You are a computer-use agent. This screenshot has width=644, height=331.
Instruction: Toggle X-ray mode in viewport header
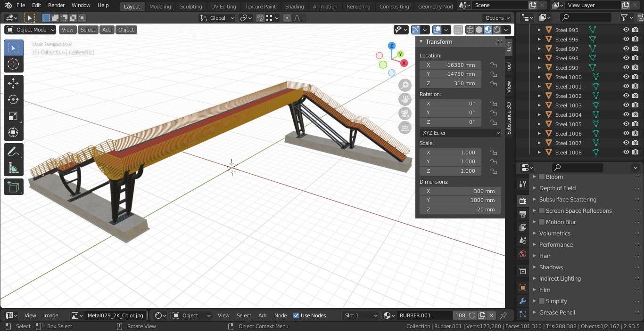(x=458, y=30)
